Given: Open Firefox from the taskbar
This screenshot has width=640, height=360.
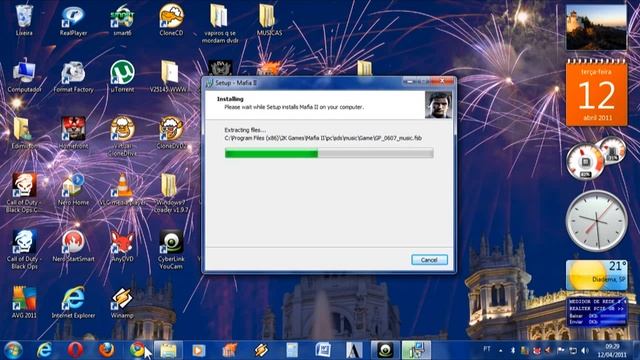Looking at the screenshot, I should pos(107,350).
